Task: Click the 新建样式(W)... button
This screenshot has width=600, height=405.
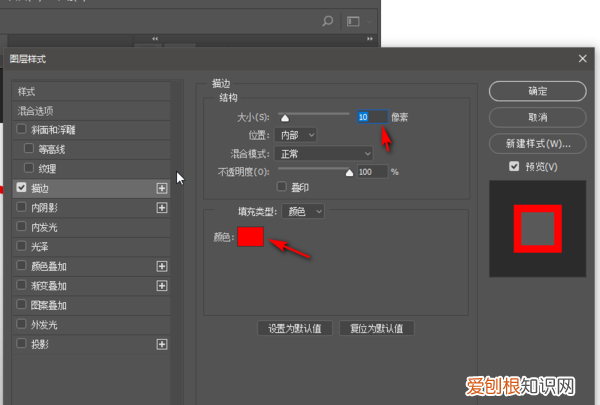Action: point(538,144)
